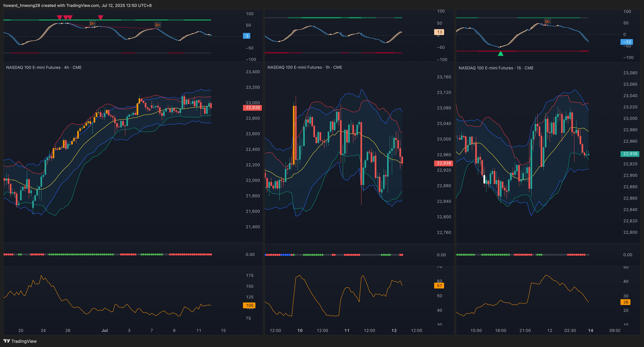The width and height of the screenshot is (644, 347).
Task: Click the orange indicator value label 26
Action: point(626,302)
